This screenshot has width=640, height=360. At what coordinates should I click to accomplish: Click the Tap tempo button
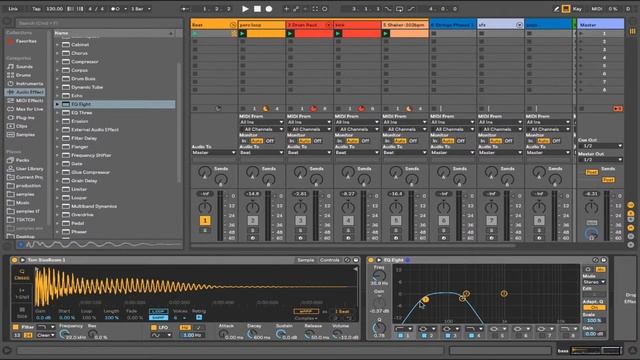point(36,9)
